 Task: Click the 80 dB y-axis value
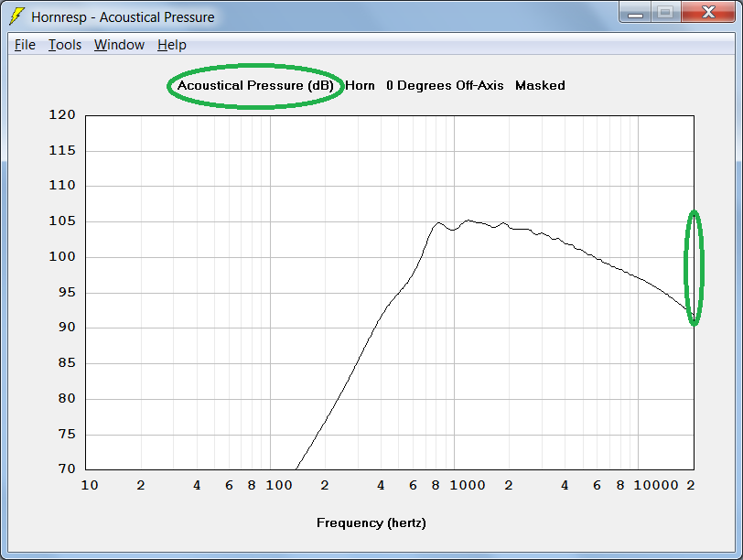[x=67, y=398]
